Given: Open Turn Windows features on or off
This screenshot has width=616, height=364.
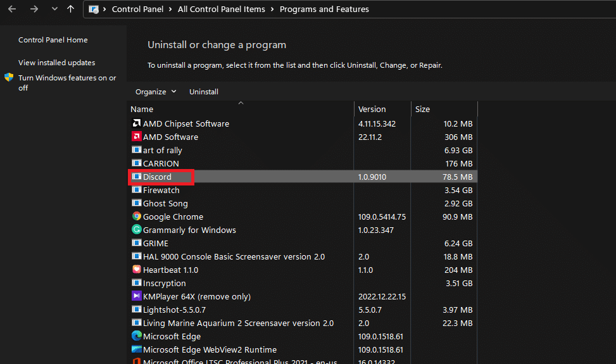Looking at the screenshot, I should tap(67, 82).
